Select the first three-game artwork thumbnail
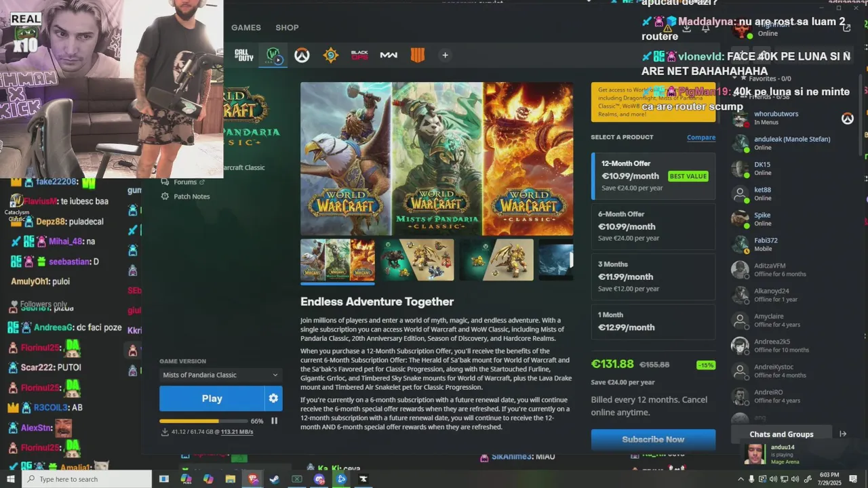The width and height of the screenshot is (868, 488). coord(338,260)
